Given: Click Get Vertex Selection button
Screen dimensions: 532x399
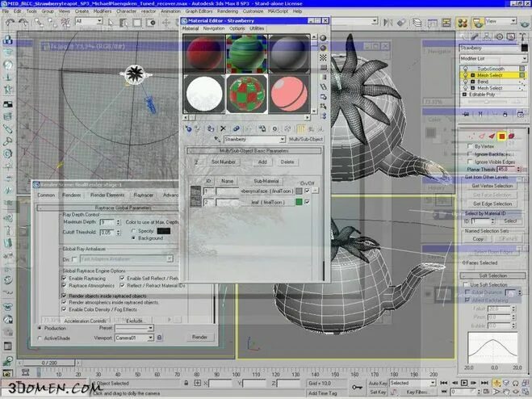Looking at the screenshot, I should click(x=492, y=186).
